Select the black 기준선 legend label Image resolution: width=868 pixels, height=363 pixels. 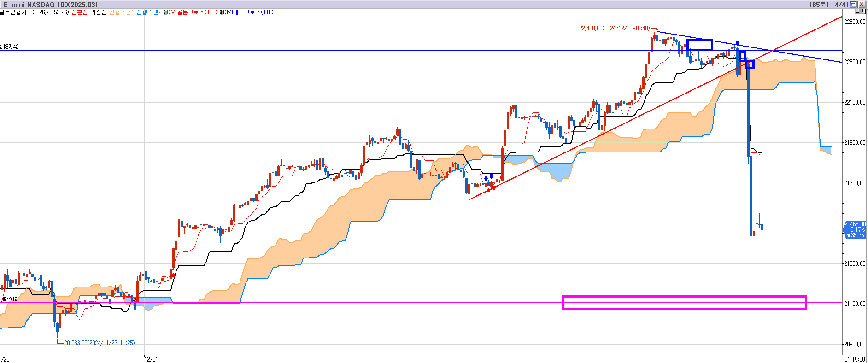(x=98, y=12)
